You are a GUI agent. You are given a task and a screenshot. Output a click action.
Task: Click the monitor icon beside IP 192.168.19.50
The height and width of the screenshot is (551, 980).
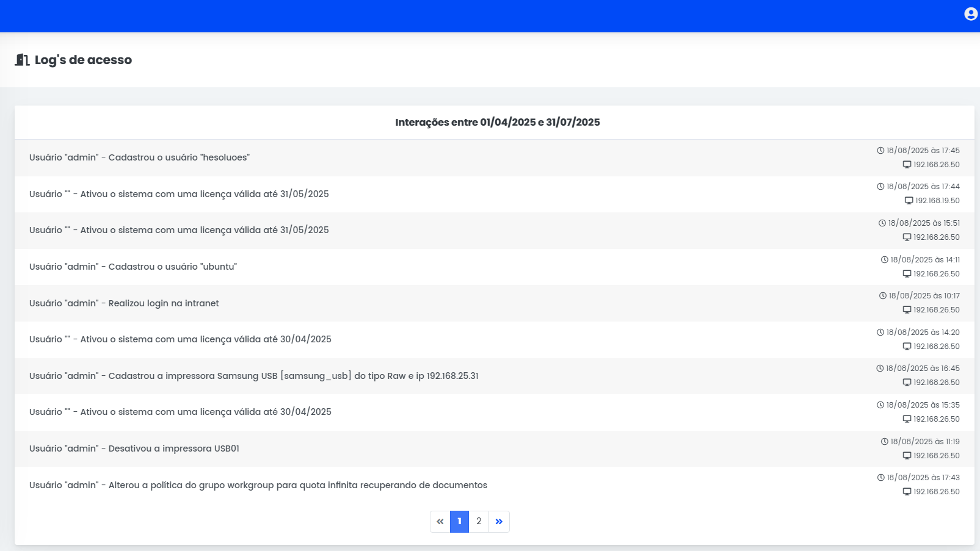(909, 201)
